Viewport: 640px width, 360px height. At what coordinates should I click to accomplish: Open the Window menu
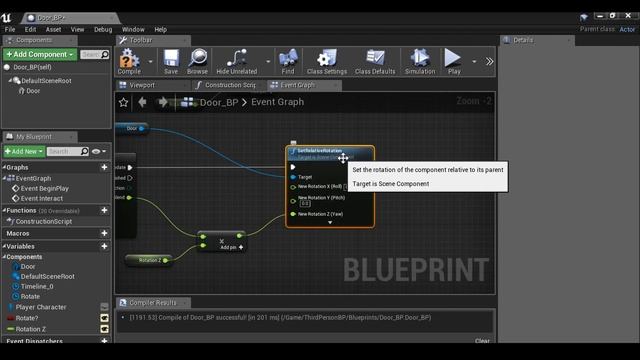[x=133, y=29]
